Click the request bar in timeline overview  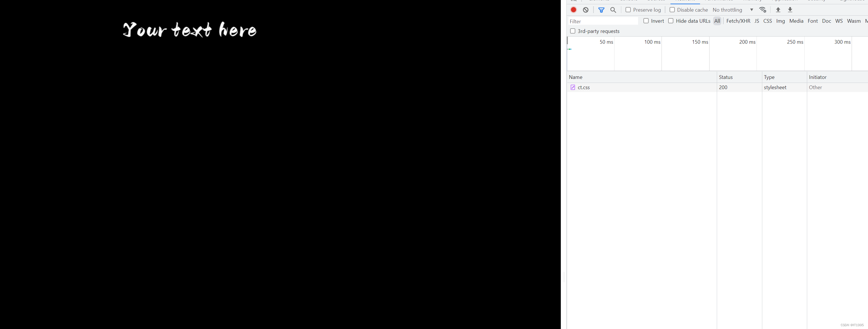point(570,49)
